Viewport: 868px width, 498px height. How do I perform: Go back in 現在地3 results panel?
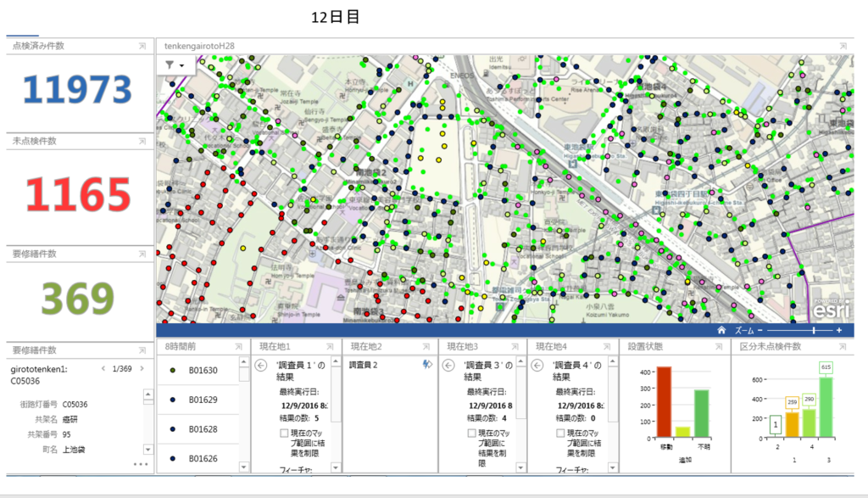(x=451, y=366)
